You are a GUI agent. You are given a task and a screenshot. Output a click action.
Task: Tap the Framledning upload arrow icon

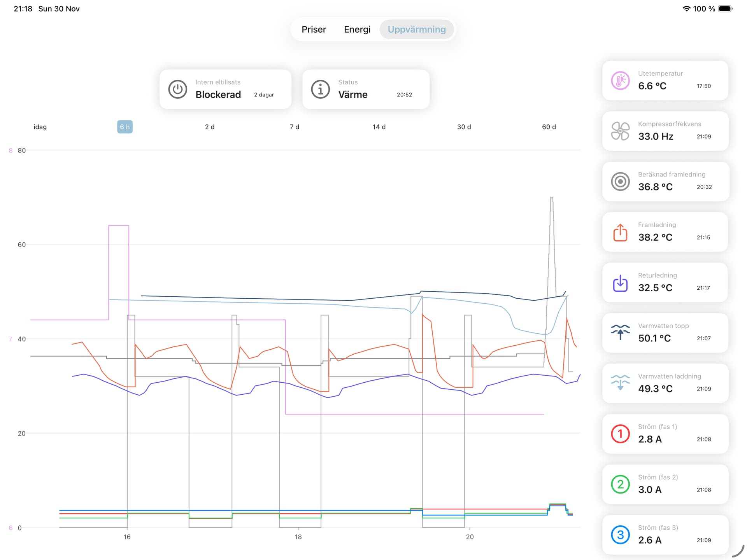point(620,232)
